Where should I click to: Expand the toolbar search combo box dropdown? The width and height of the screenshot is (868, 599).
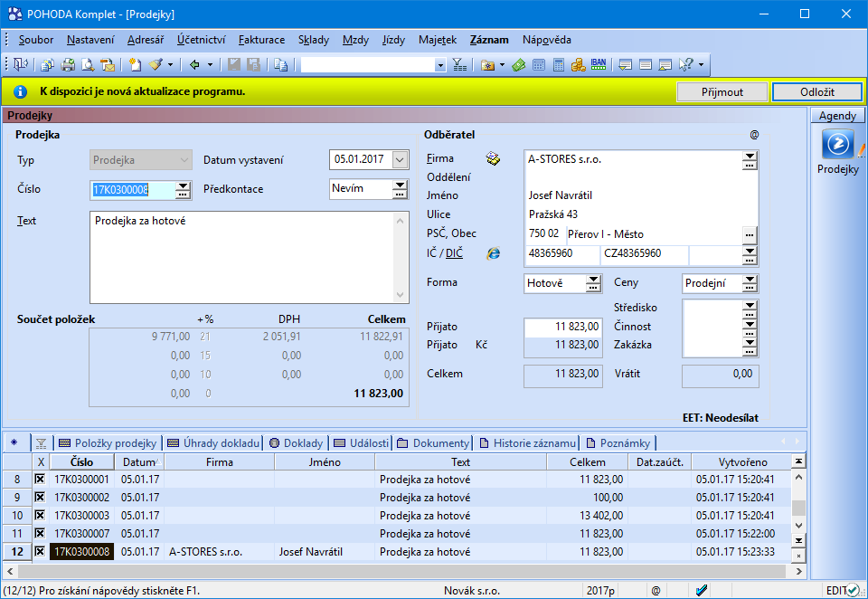440,65
